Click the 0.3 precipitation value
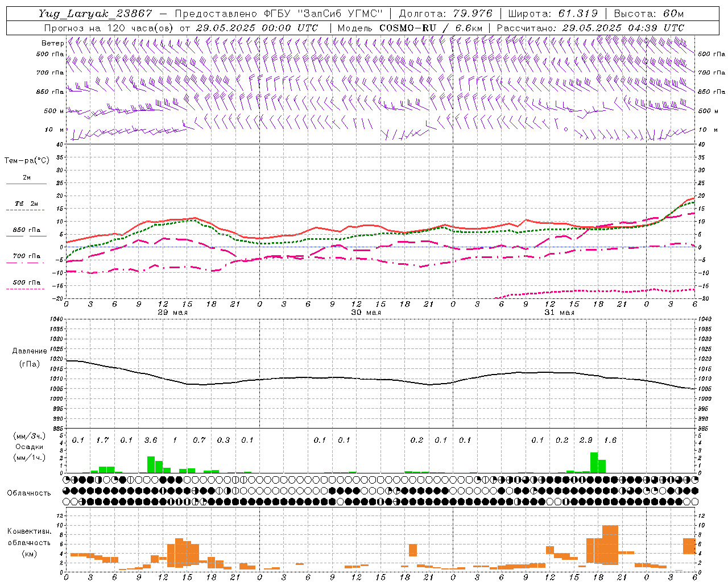The width and height of the screenshot is (728, 582). (x=224, y=440)
